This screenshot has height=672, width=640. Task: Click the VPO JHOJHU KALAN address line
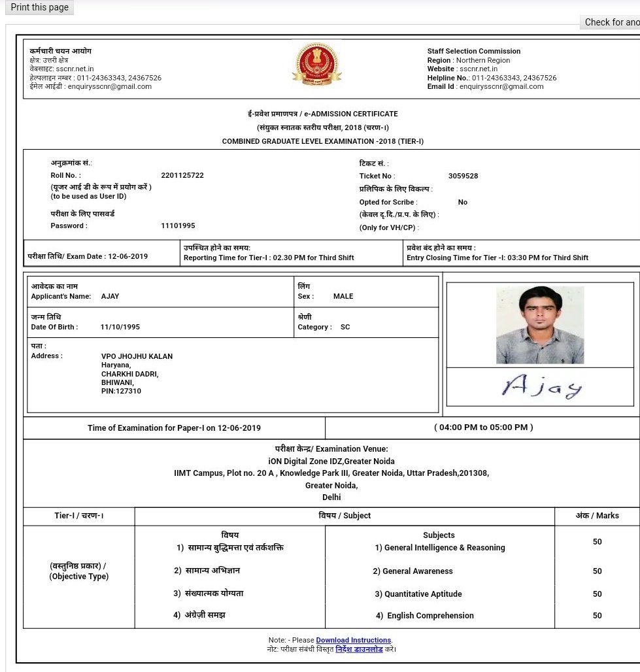click(x=137, y=356)
